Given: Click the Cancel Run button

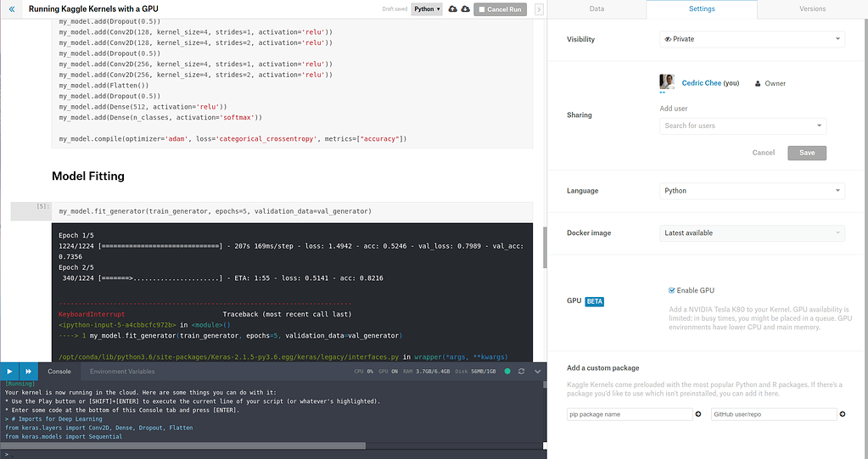Looking at the screenshot, I should pyautogui.click(x=501, y=9).
